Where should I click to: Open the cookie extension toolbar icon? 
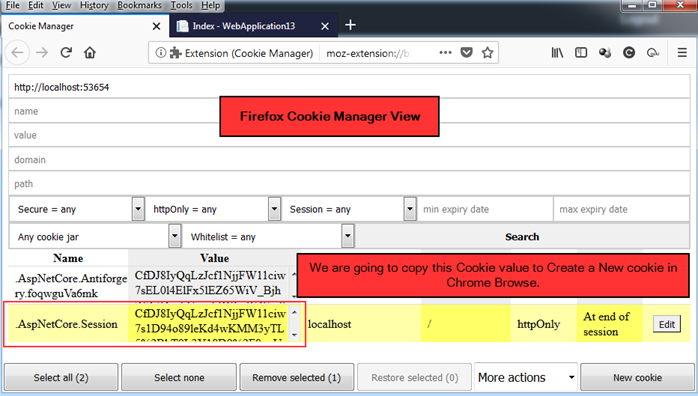tap(605, 53)
